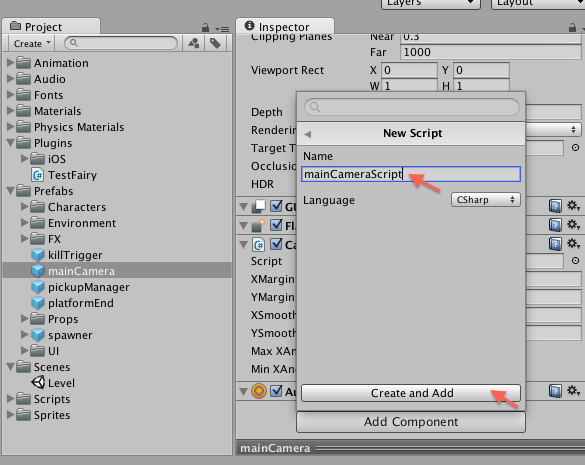
Task: Collapse the Prefabs folder
Action: click(10, 191)
